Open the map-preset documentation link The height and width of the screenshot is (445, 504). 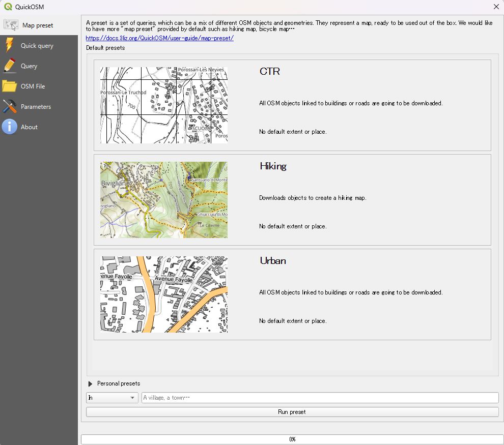tap(160, 38)
